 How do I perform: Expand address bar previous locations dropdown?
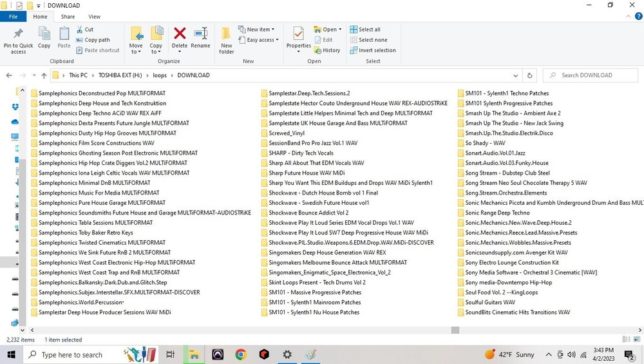[515, 75]
